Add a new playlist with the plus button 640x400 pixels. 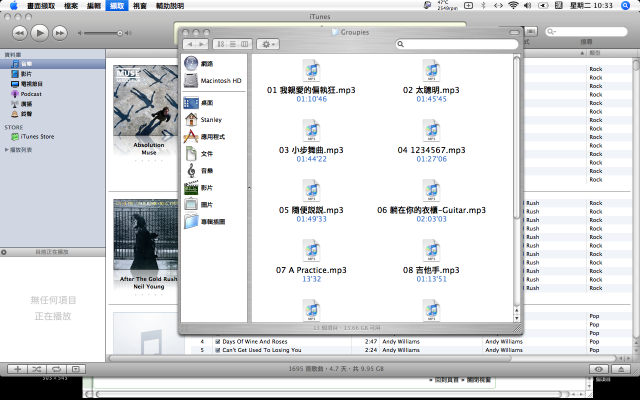click(17, 369)
